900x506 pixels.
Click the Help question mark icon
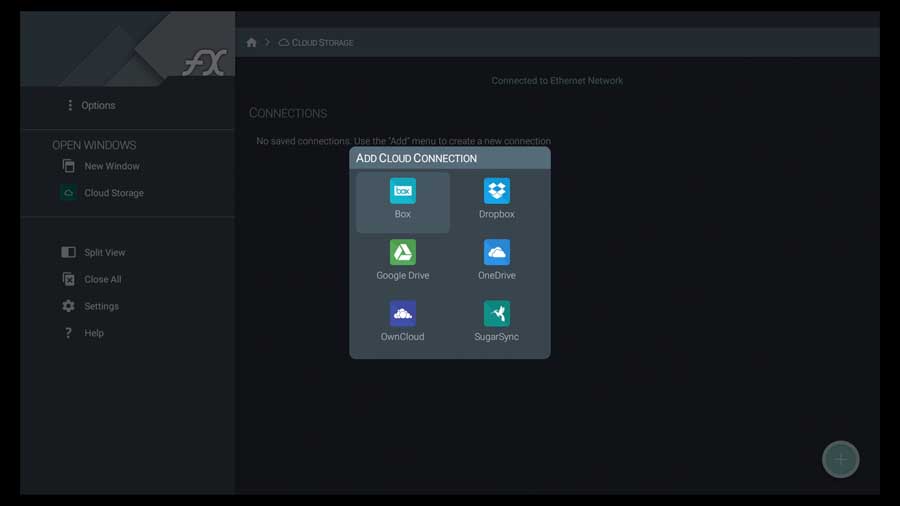coord(68,333)
